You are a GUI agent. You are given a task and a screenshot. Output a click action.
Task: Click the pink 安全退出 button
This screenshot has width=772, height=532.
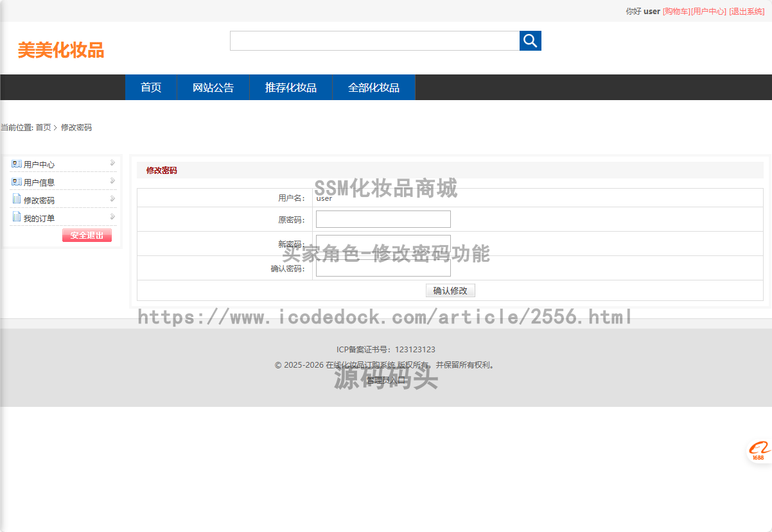(x=87, y=236)
